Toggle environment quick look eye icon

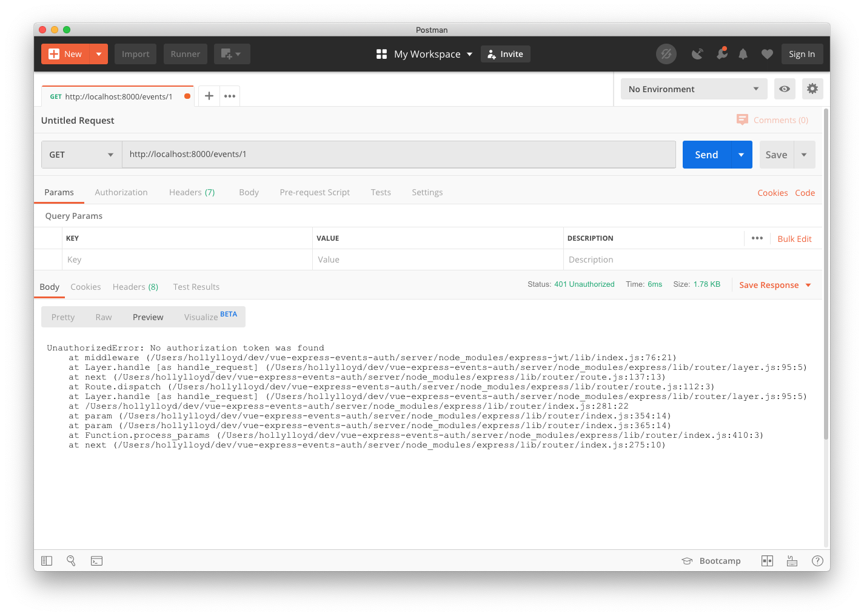coord(785,89)
